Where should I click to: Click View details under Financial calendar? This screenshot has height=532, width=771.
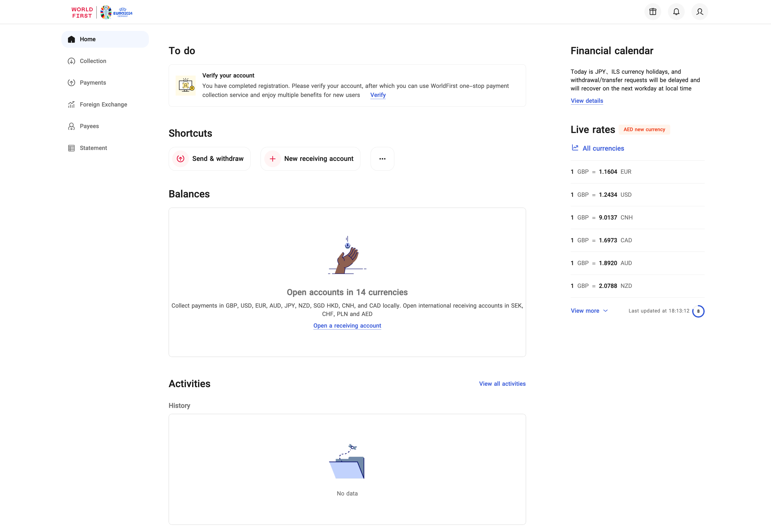pyautogui.click(x=587, y=101)
